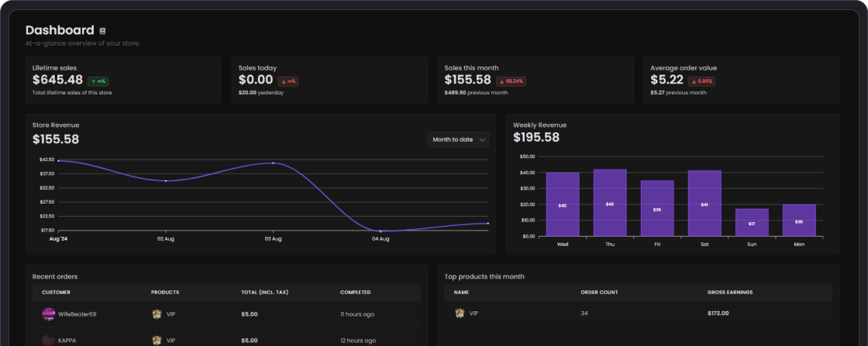Click WifeBeater69 customer avatar
Image resolution: width=868 pixels, height=346 pixels.
coord(49,314)
